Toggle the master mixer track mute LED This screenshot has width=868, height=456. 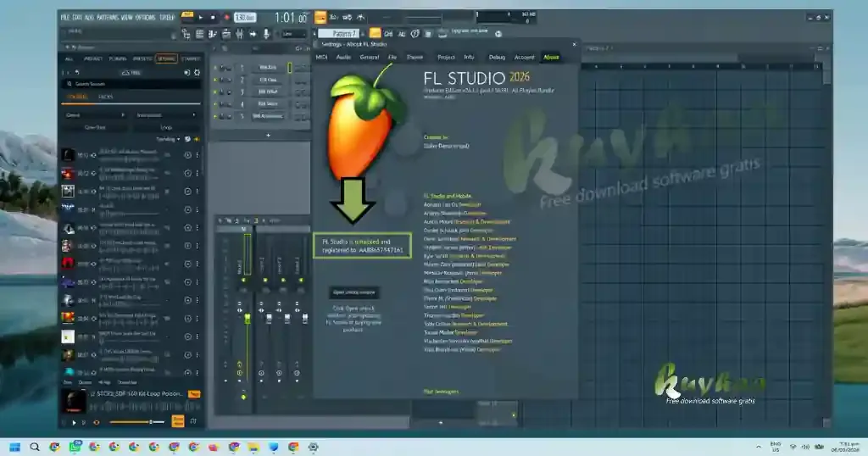pyautogui.click(x=243, y=280)
